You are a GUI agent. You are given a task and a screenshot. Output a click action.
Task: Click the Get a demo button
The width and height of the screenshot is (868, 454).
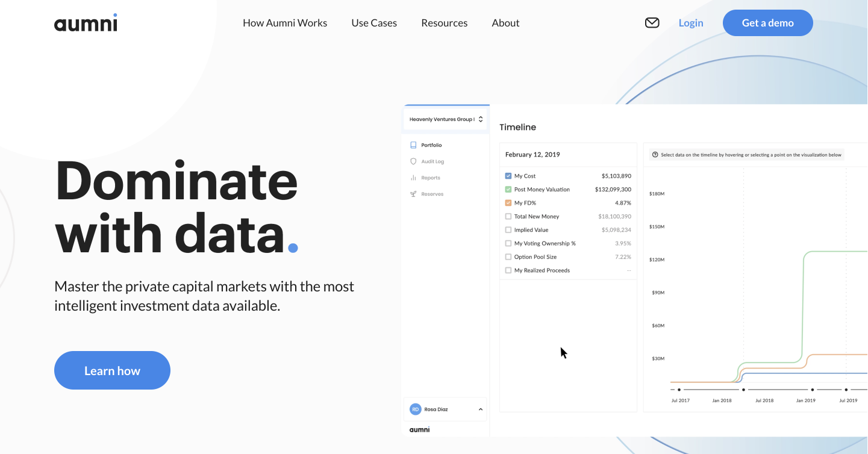[767, 22]
